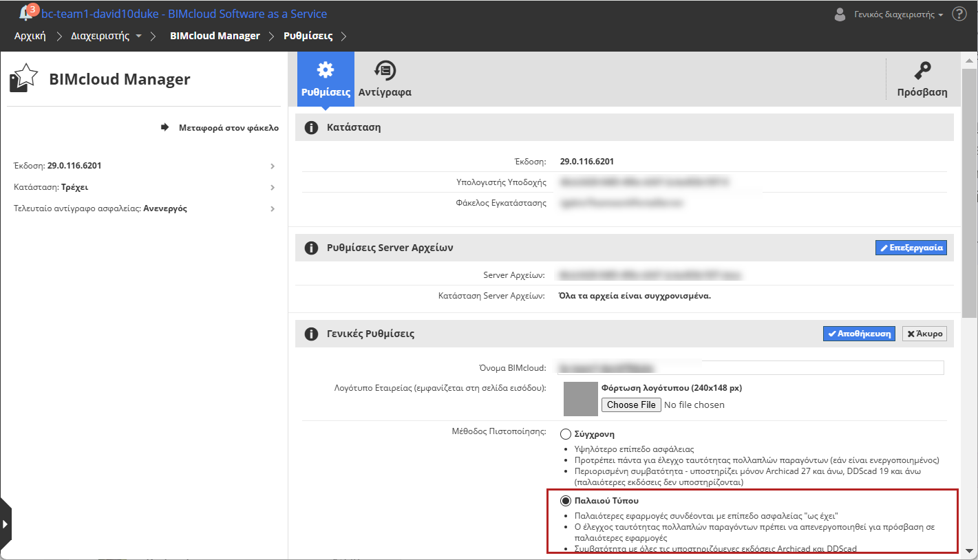
Task: Click the Φάκελος Εγκατάστασης label
Action: [500, 203]
